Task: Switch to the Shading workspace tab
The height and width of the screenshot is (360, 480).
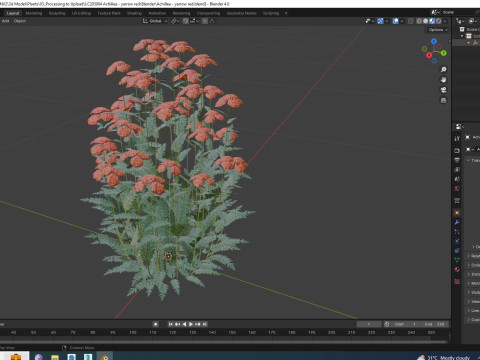Action: coord(134,13)
